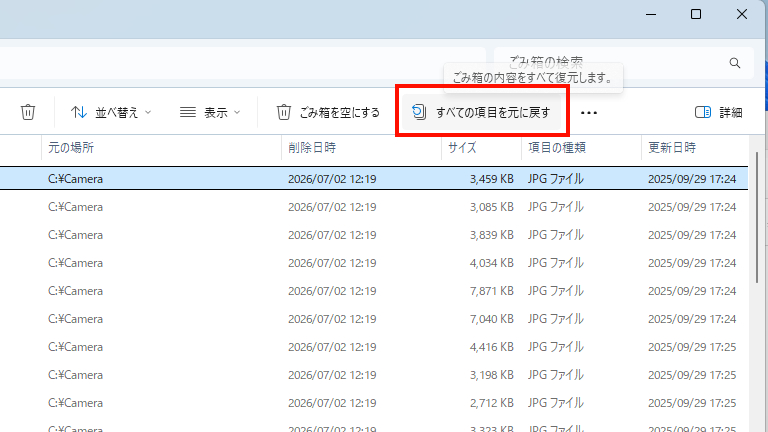The height and width of the screenshot is (432, 768).
Task: Select the row with size 2,712 KB
Action: (374, 402)
